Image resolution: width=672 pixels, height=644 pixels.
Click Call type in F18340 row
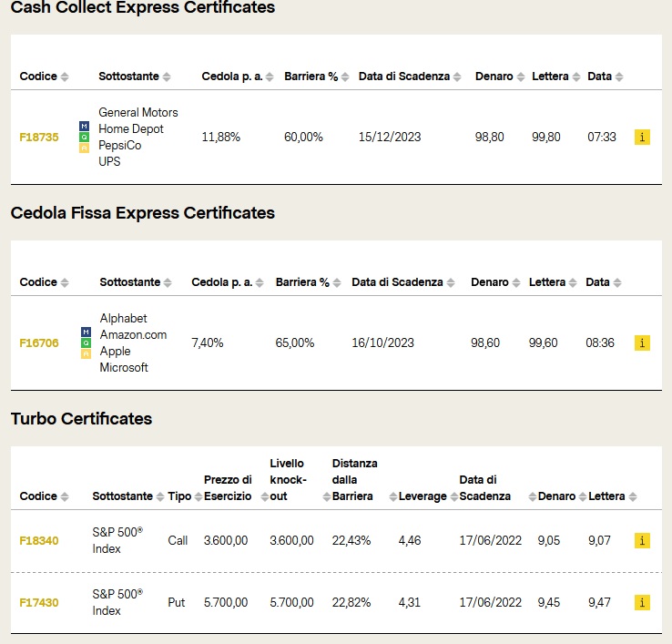pyautogui.click(x=178, y=541)
